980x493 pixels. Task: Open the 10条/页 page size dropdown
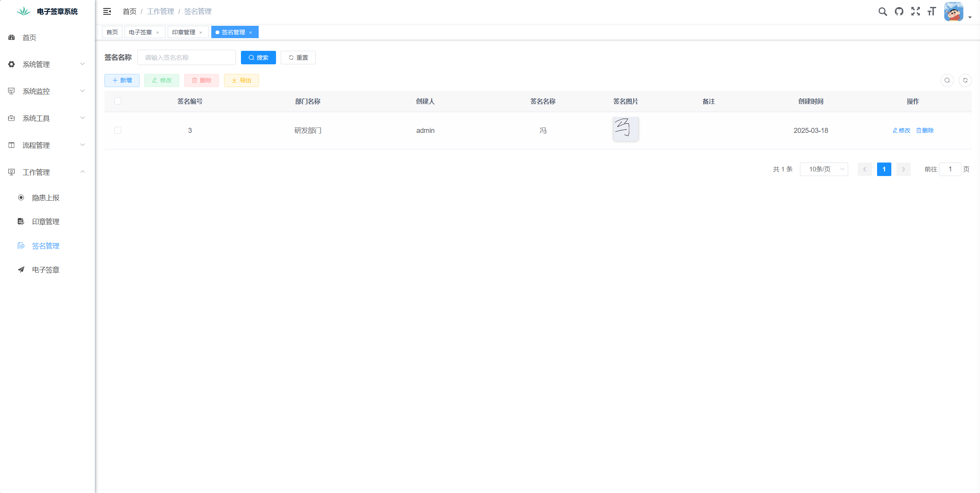pyautogui.click(x=824, y=169)
